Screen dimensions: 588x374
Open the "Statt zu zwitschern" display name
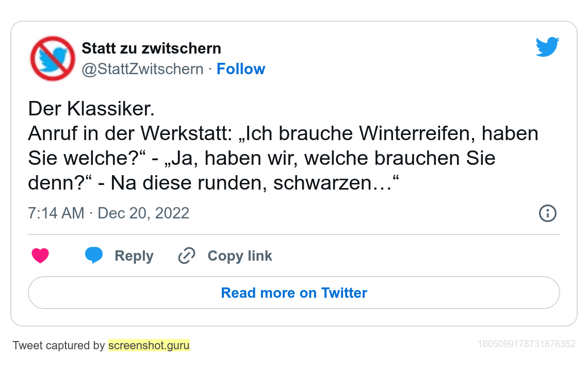151,48
